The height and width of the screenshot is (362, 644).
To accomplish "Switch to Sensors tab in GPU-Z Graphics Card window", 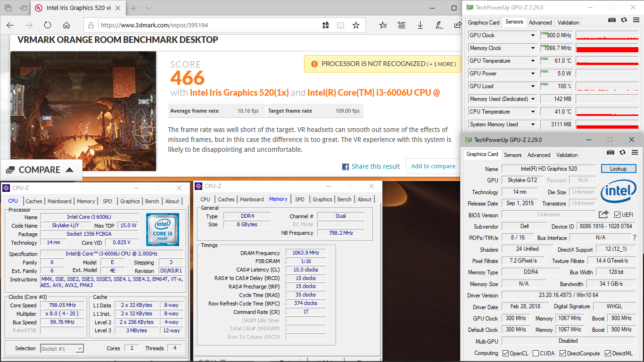I will (512, 155).
